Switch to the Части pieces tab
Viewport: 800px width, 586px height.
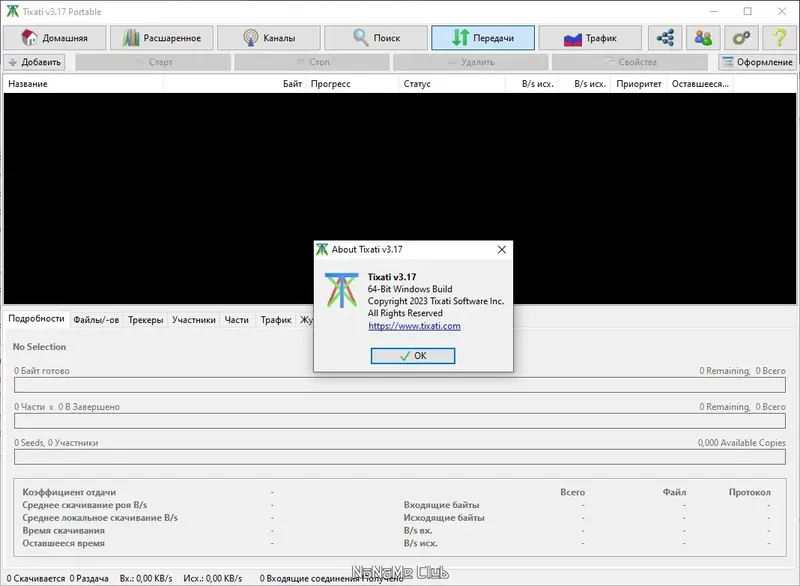[x=236, y=320]
